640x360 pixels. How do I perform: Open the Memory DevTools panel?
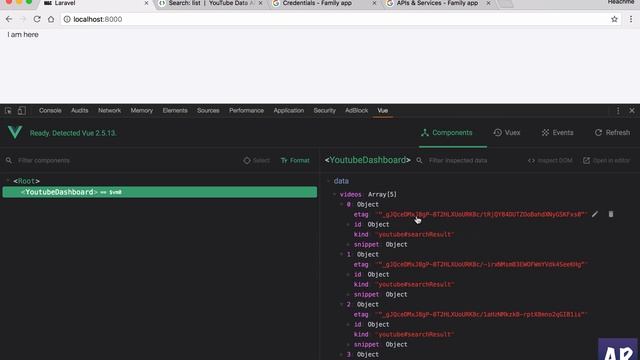pyautogui.click(x=142, y=111)
